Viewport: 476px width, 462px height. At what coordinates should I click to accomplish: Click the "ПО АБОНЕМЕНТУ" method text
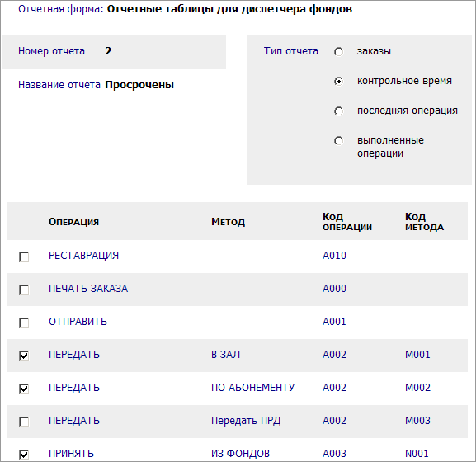click(253, 388)
